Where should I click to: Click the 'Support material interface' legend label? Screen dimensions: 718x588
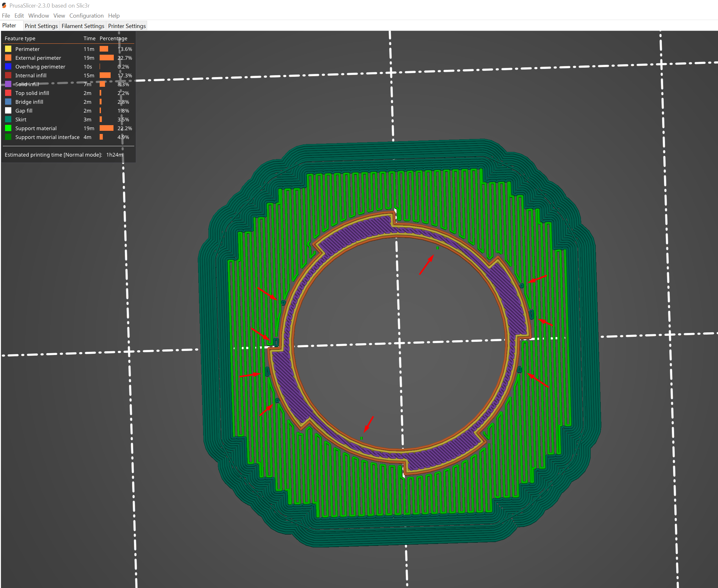pyautogui.click(x=47, y=137)
